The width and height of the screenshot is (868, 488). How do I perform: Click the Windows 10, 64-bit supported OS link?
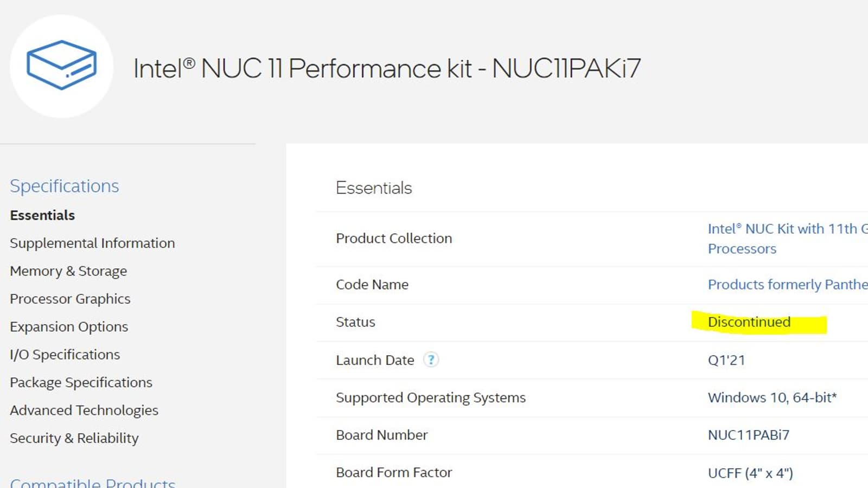(x=772, y=397)
